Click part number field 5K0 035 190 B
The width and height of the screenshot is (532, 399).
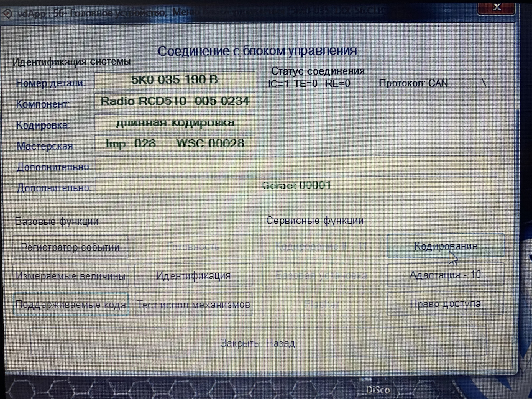coord(175,80)
